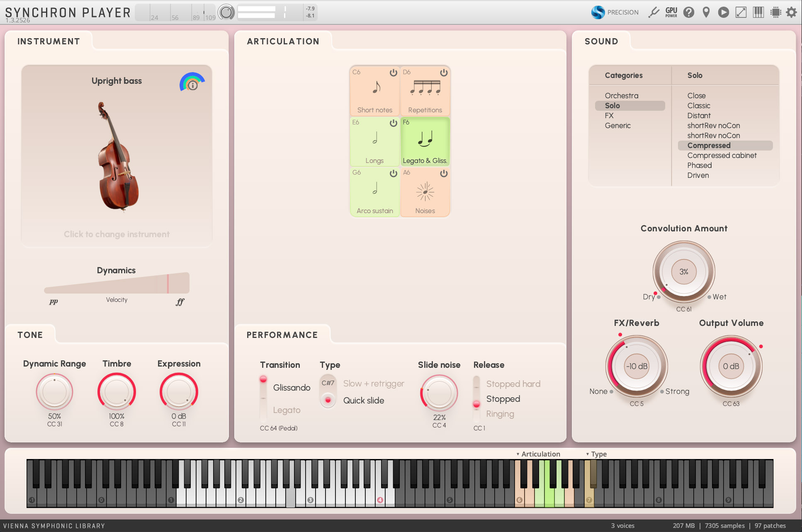802x532 pixels.
Task: Toggle power button on Arco sustain
Action: click(x=393, y=173)
